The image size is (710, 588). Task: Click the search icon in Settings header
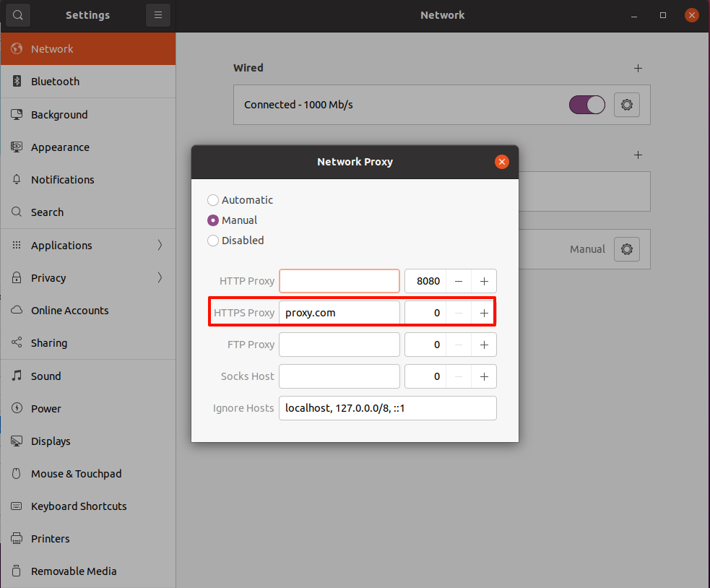[x=17, y=15]
